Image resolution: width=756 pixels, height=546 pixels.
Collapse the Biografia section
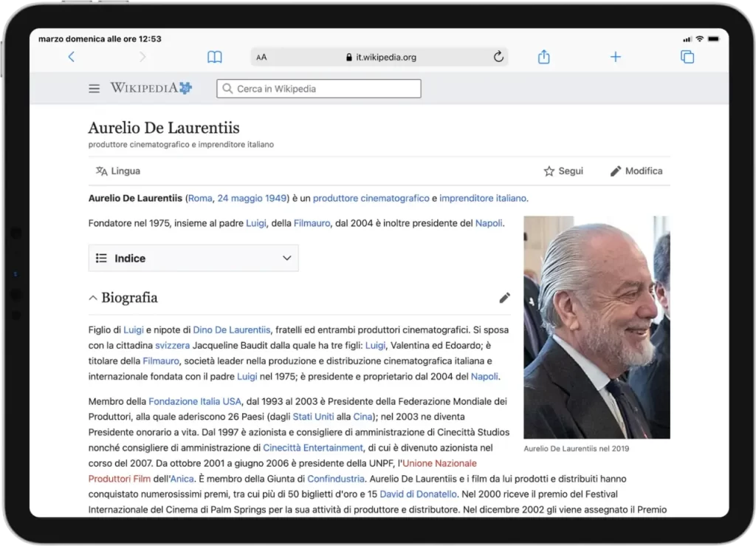click(93, 298)
